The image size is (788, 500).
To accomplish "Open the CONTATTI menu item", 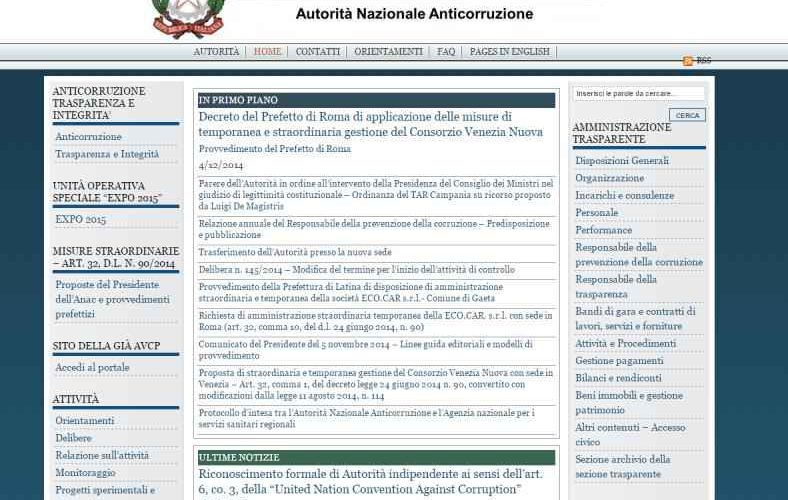I will pyautogui.click(x=318, y=51).
